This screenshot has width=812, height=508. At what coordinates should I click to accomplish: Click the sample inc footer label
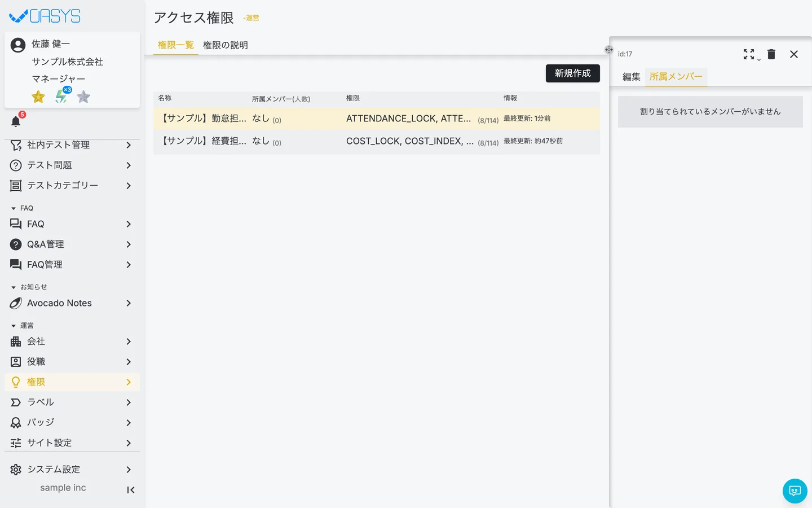point(63,488)
